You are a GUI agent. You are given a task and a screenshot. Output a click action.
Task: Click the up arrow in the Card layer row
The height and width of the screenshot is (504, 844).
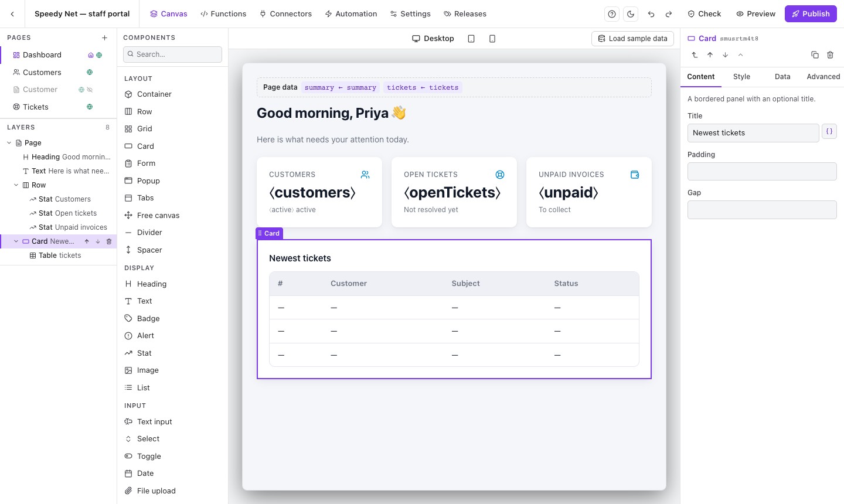pyautogui.click(x=87, y=241)
